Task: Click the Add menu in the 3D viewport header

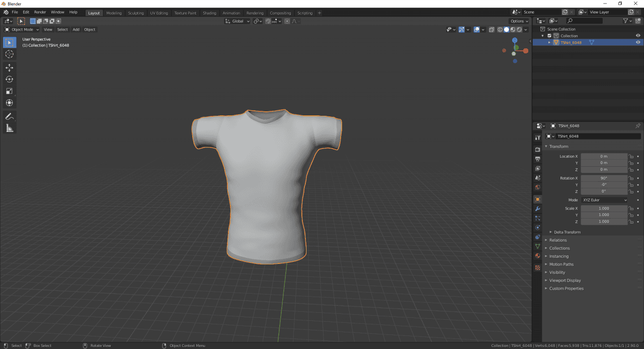Action: [x=76, y=29]
